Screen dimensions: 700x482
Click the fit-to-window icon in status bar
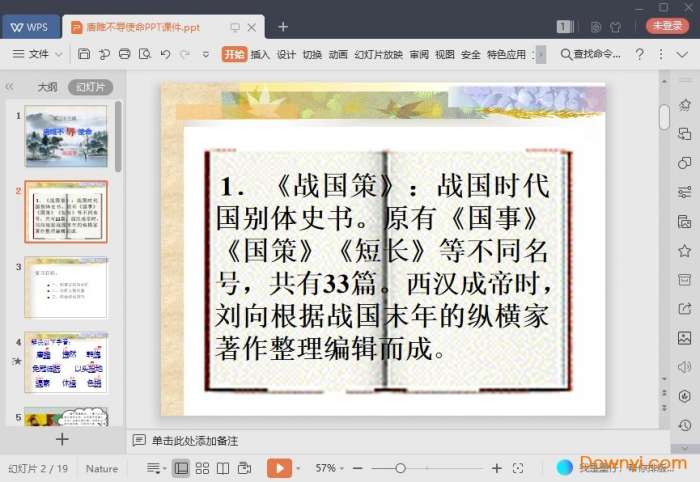[518, 468]
